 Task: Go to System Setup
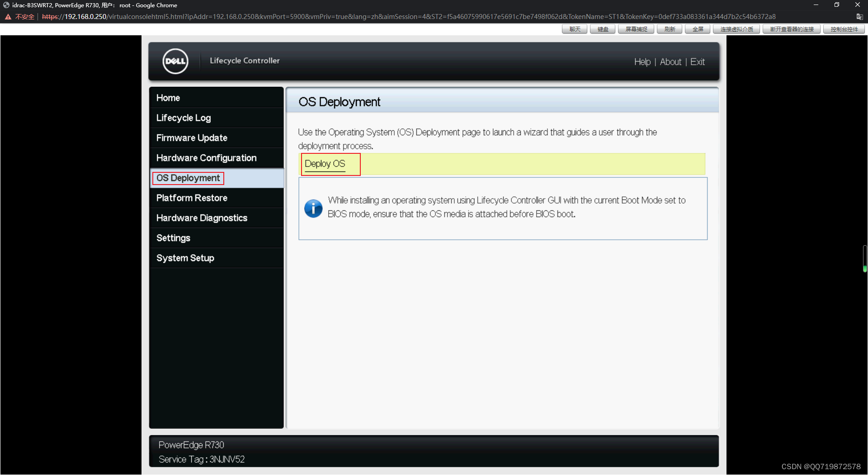(x=217, y=258)
